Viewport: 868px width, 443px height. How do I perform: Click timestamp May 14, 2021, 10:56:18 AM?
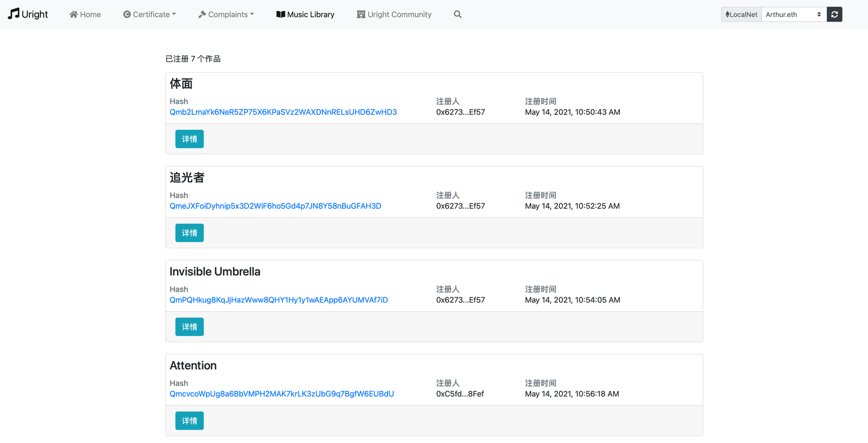(x=572, y=394)
